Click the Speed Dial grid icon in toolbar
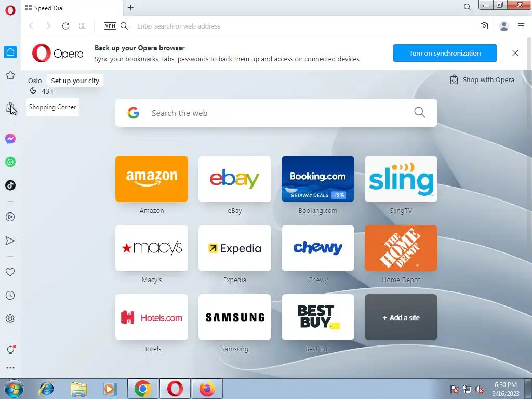This screenshot has width=532, height=399. (x=83, y=26)
